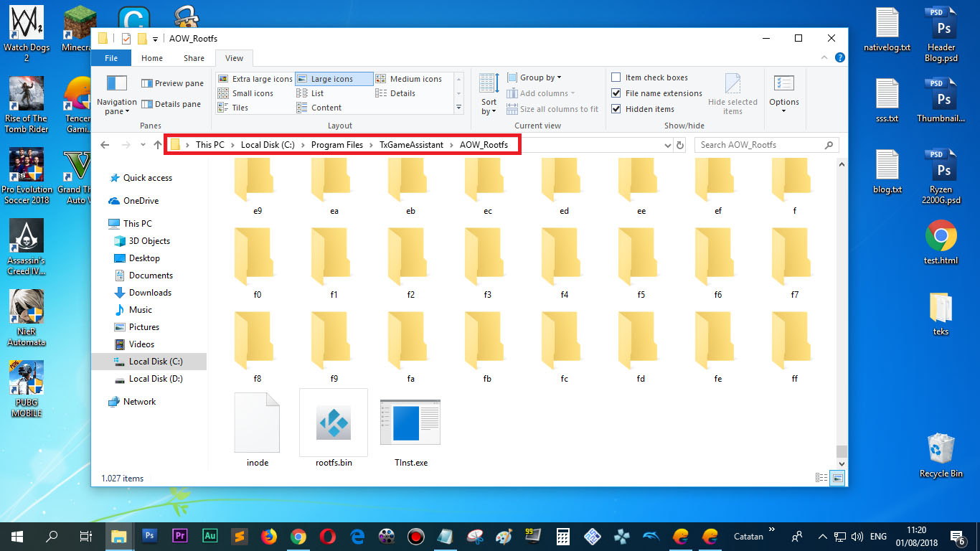Image resolution: width=980 pixels, height=551 pixels.
Task: Navigate back with the back arrow
Action: [x=105, y=144]
